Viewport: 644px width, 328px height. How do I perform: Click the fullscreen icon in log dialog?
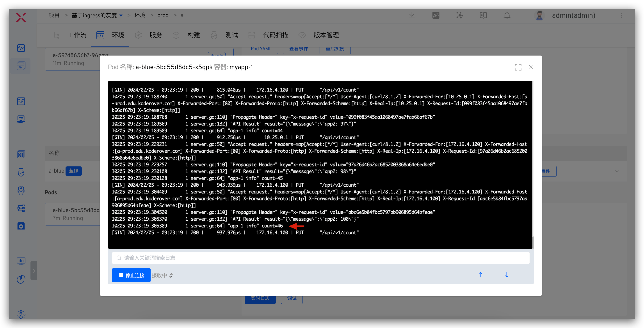click(518, 67)
